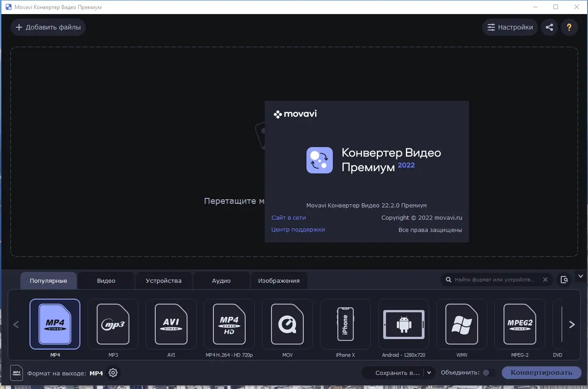The height and width of the screenshot is (389, 588).
Task: Open Настройки settings
Action: click(x=510, y=27)
